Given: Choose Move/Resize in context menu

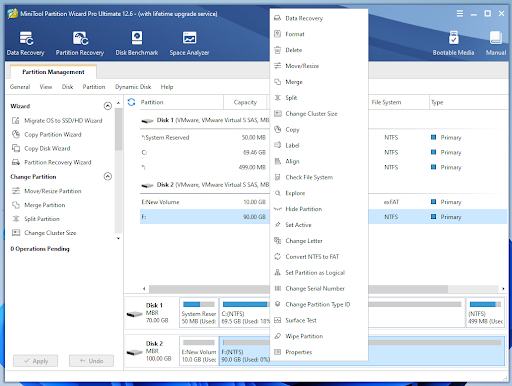Looking at the screenshot, I should click(x=319, y=66).
